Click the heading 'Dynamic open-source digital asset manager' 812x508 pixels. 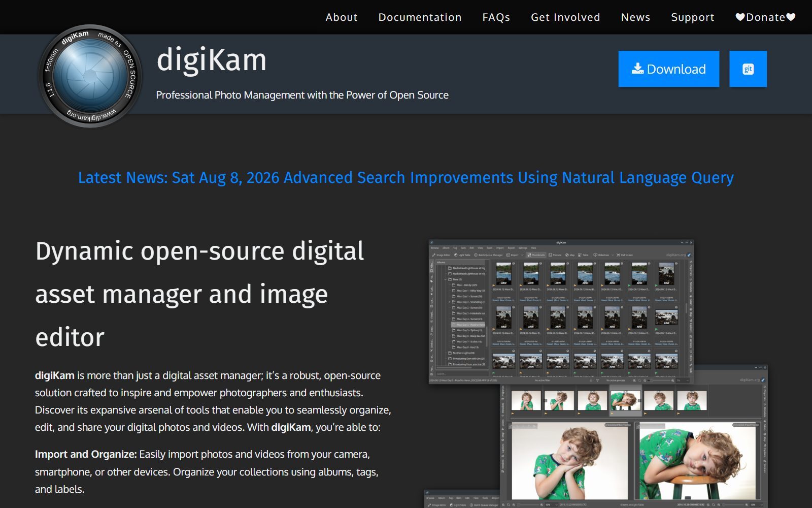[x=200, y=294]
